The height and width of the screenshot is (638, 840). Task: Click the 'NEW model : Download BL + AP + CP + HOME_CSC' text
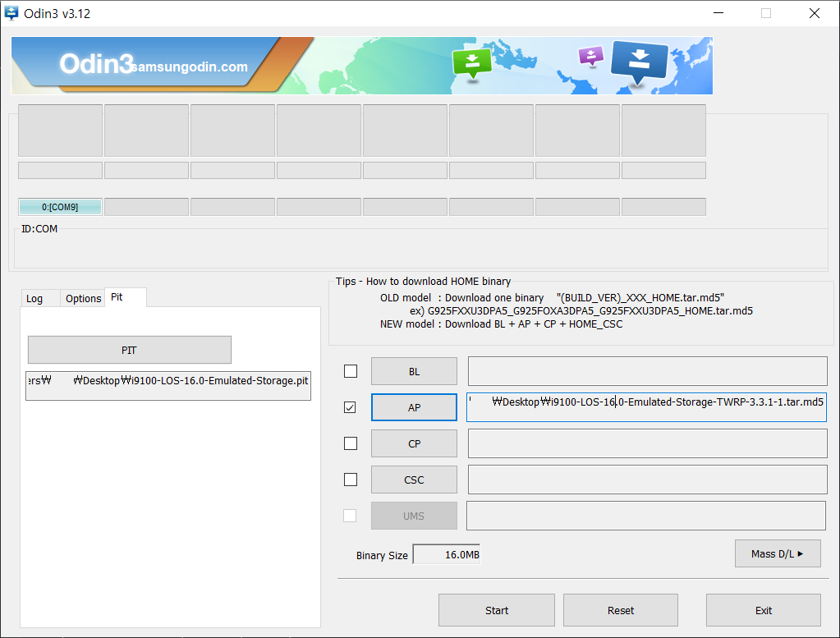pos(502,324)
